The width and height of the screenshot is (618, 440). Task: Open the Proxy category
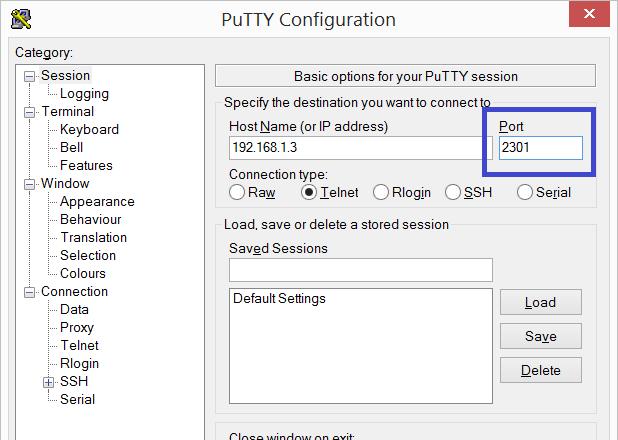click(77, 328)
